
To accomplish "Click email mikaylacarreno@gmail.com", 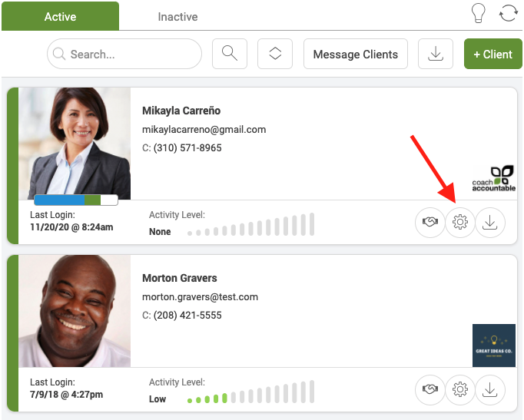I will (204, 130).
